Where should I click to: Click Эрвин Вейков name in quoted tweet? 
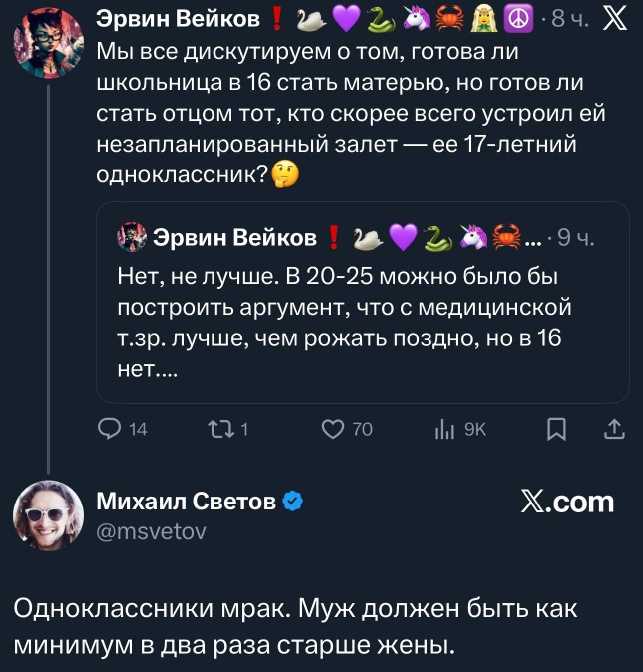pos(234,238)
